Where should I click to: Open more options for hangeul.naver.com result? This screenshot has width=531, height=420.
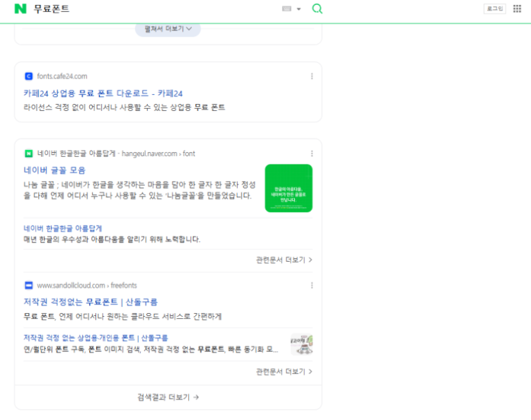pyautogui.click(x=312, y=153)
